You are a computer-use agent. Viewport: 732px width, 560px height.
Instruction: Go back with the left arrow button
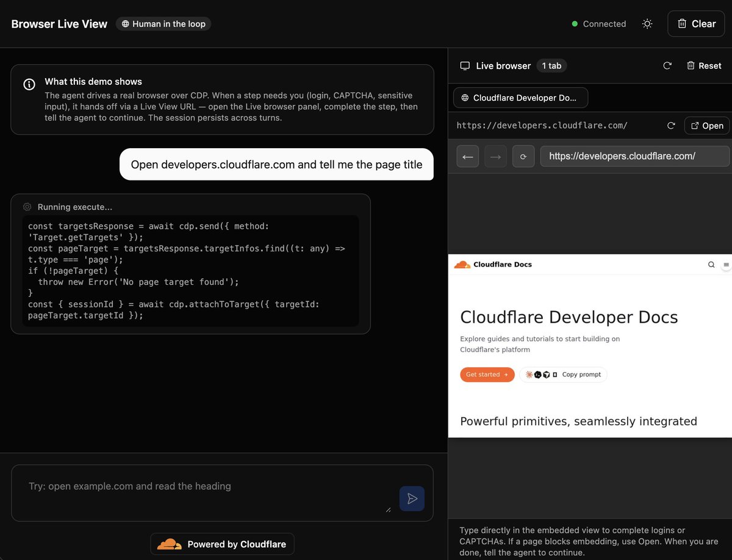tap(468, 156)
